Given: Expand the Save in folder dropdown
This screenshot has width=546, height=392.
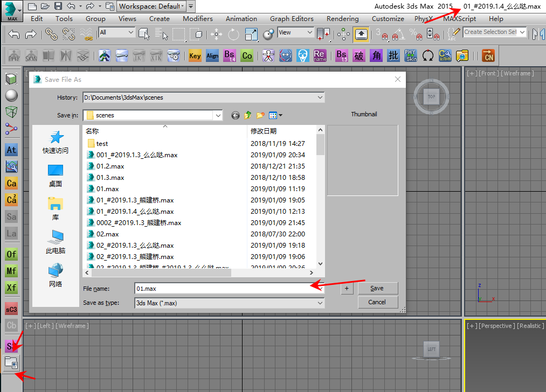Looking at the screenshot, I should pos(218,115).
